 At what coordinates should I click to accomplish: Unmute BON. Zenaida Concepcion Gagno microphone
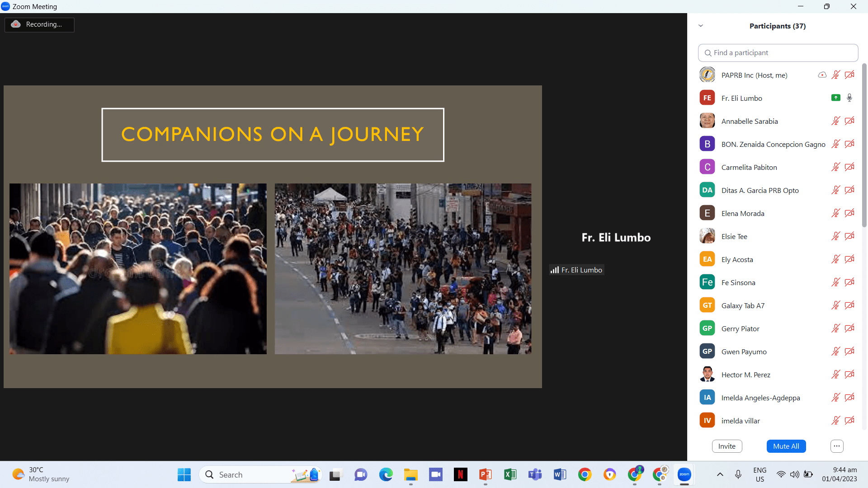(x=835, y=144)
